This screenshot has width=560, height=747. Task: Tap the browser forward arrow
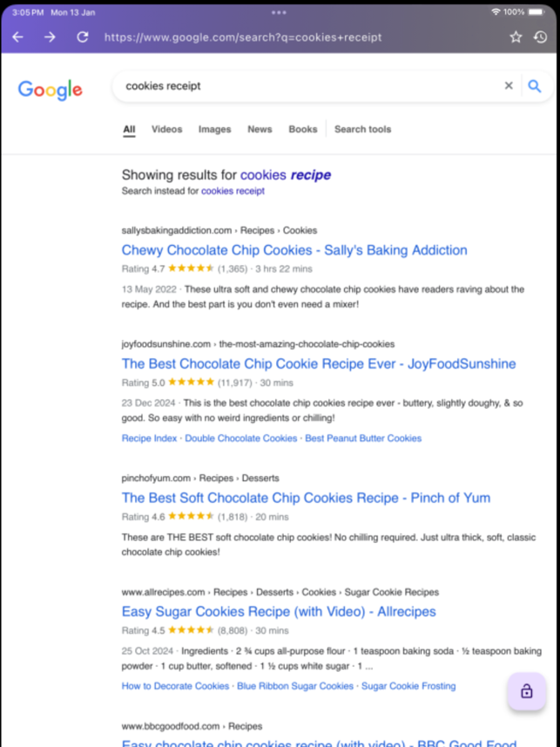pyautogui.click(x=50, y=37)
